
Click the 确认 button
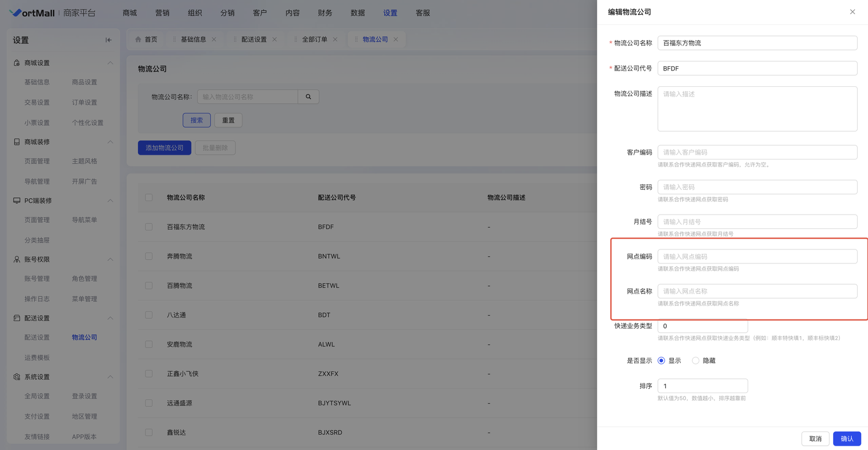tap(846, 439)
